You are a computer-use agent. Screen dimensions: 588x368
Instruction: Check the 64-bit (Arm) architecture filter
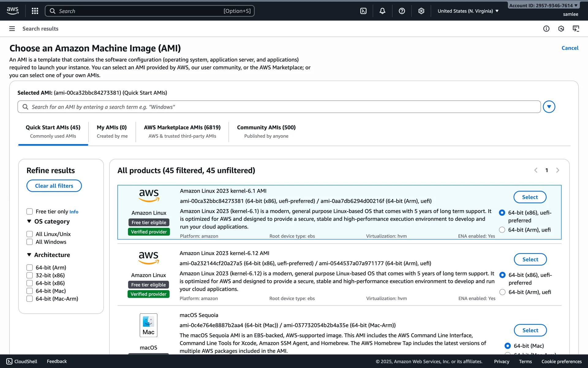pyautogui.click(x=29, y=267)
